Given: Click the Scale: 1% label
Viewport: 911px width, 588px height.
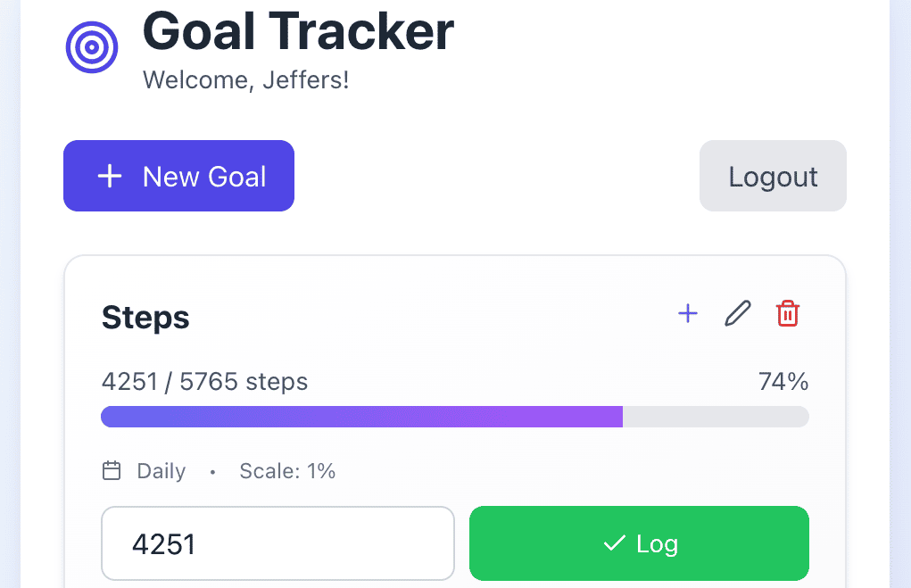Looking at the screenshot, I should (x=286, y=470).
